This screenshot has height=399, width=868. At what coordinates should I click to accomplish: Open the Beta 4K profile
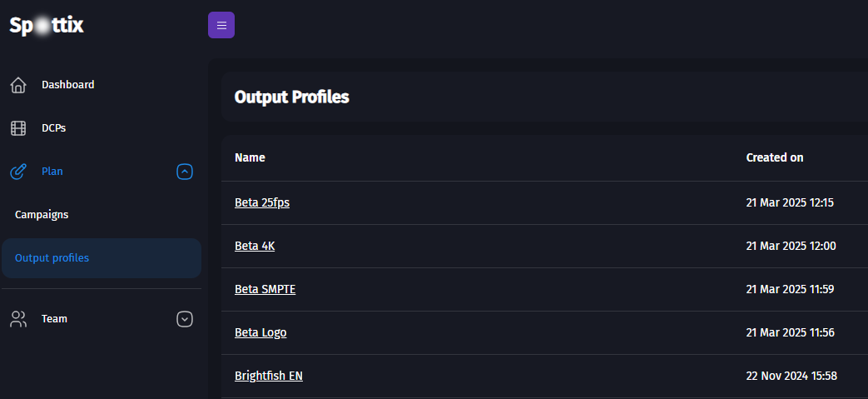click(255, 246)
